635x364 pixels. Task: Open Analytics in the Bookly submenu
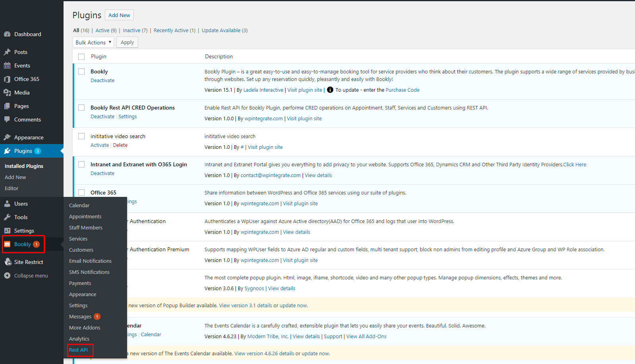(x=79, y=339)
